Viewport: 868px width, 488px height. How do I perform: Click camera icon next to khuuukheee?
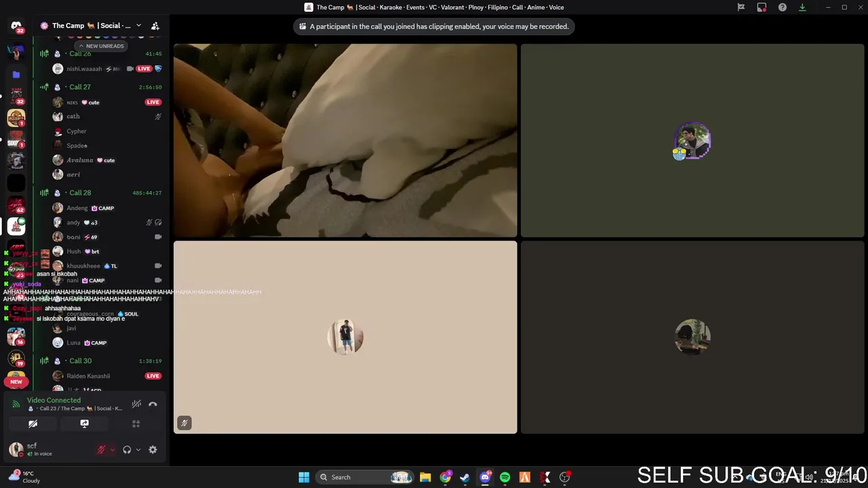coord(158,266)
